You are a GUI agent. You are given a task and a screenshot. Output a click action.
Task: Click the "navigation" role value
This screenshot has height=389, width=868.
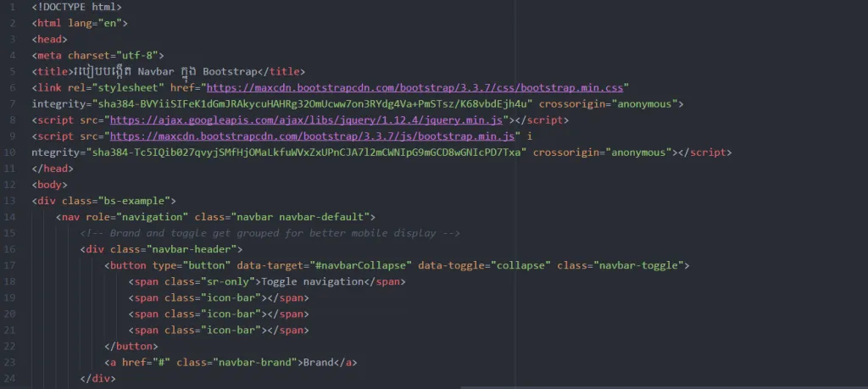pos(153,217)
